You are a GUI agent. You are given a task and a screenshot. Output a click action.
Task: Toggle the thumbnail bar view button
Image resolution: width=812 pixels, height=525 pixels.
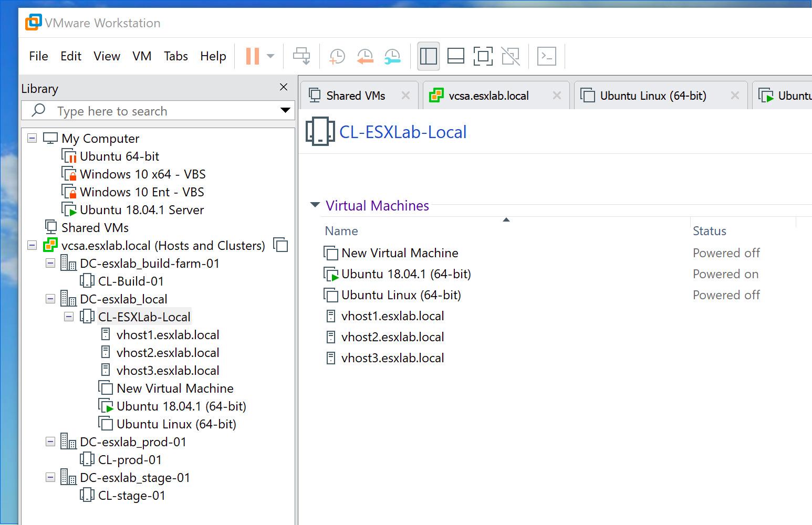(455, 56)
